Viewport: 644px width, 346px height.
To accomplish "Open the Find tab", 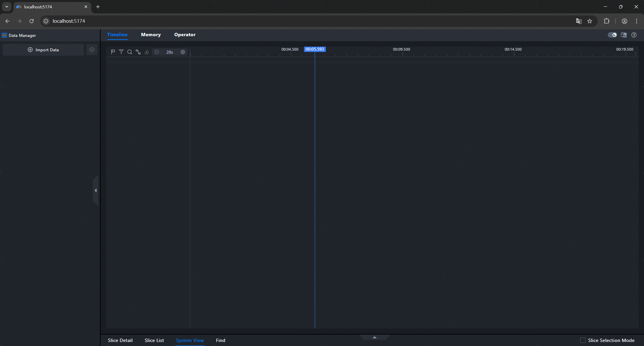I will click(x=221, y=340).
